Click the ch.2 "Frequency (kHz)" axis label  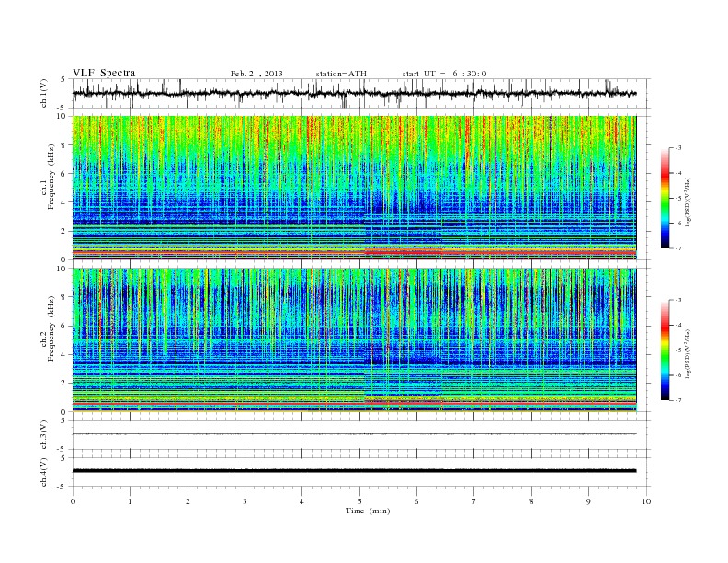tap(51, 327)
